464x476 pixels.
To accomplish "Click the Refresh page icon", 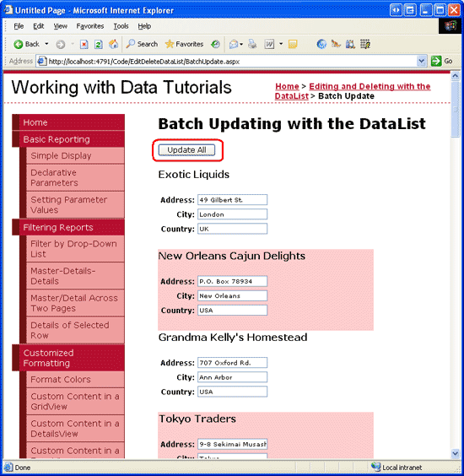I will pyautogui.click(x=99, y=45).
